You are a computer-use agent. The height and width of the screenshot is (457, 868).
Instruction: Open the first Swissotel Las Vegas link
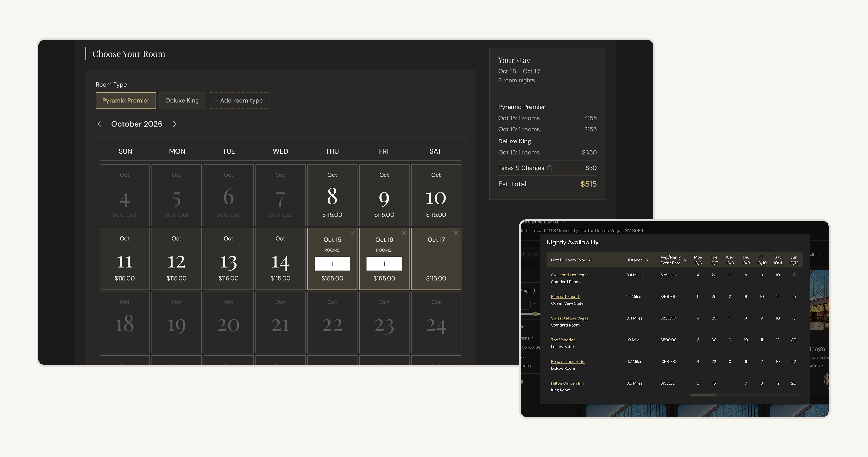coord(569,275)
